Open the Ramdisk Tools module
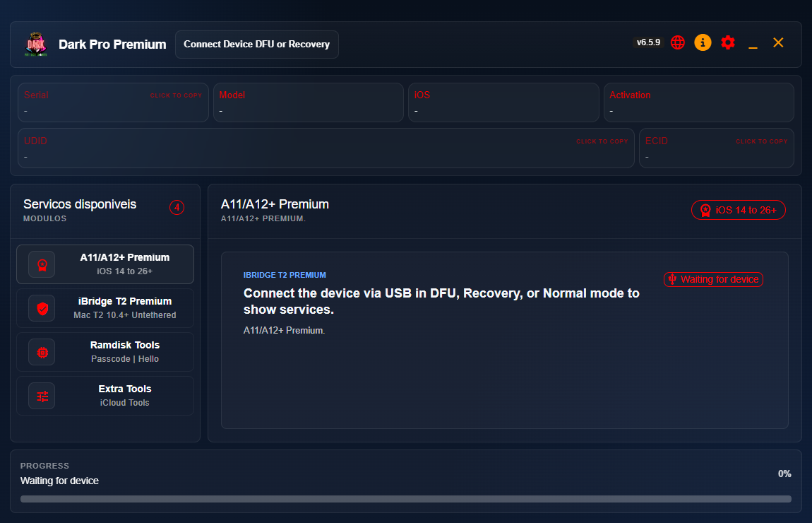Screen dimensions: 812x523 pos(105,352)
